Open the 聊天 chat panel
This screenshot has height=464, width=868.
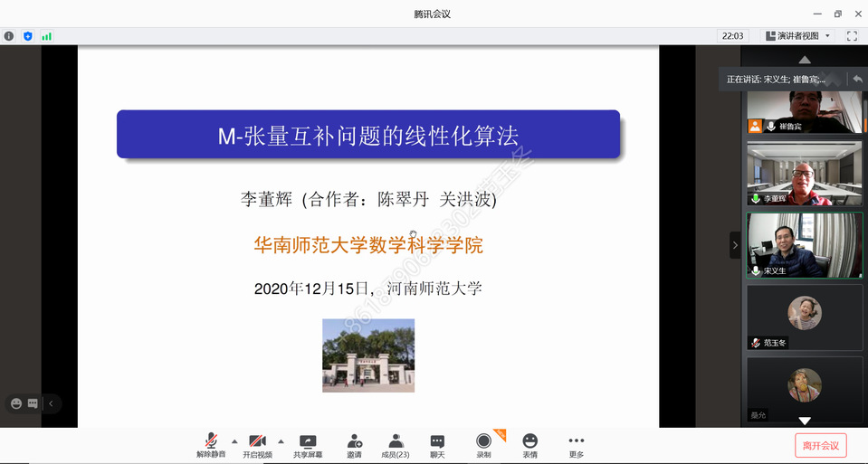pyautogui.click(x=437, y=445)
